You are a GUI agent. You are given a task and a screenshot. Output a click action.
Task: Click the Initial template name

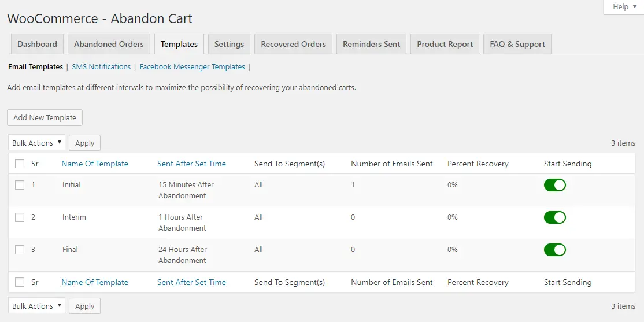pyautogui.click(x=72, y=185)
